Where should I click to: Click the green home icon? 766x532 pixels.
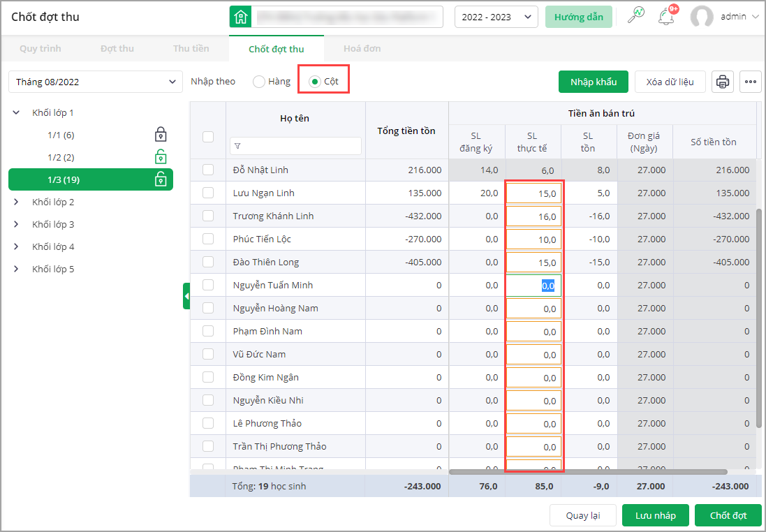pyautogui.click(x=241, y=17)
